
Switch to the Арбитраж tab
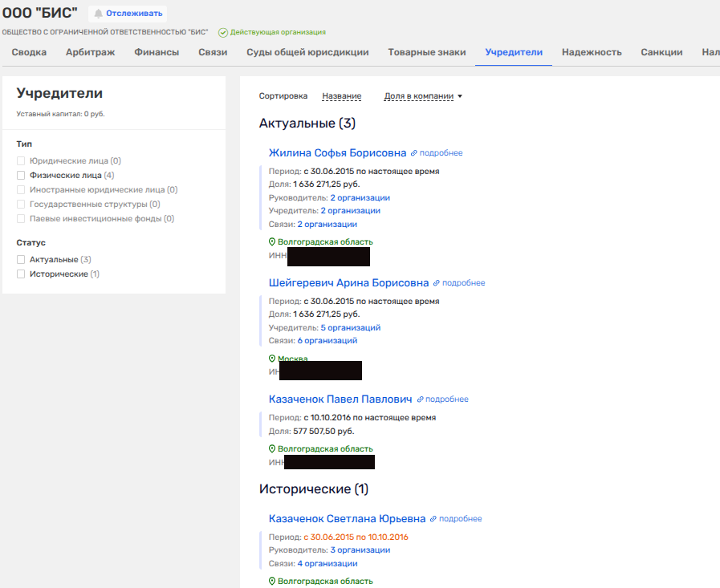pyautogui.click(x=90, y=52)
